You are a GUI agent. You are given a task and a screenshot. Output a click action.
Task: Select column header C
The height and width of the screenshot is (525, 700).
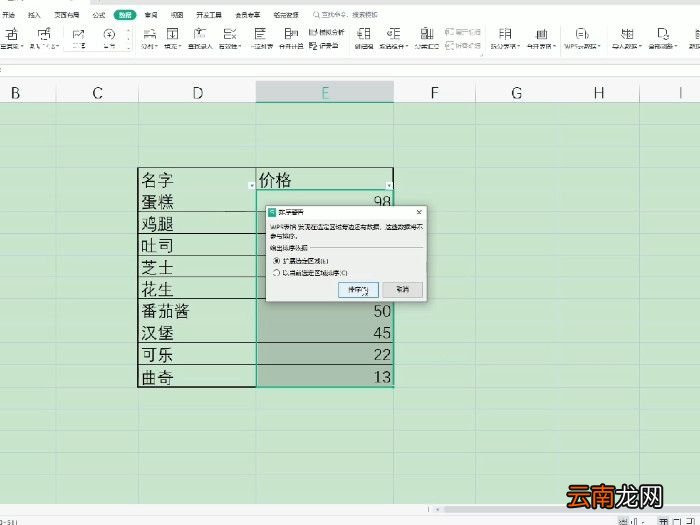pyautogui.click(x=97, y=92)
